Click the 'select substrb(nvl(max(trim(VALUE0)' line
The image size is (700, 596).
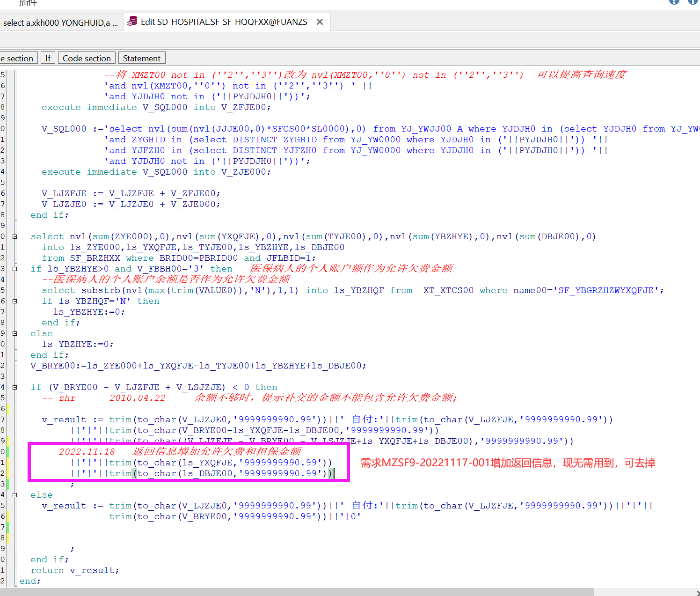[x=353, y=290]
